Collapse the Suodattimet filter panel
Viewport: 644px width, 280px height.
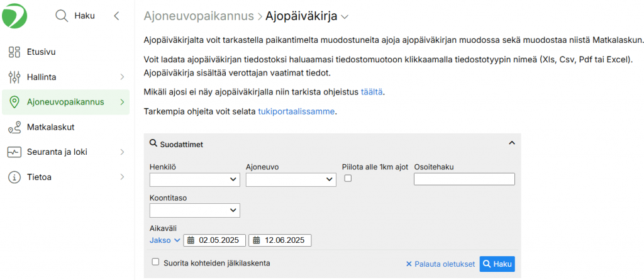pyautogui.click(x=511, y=143)
